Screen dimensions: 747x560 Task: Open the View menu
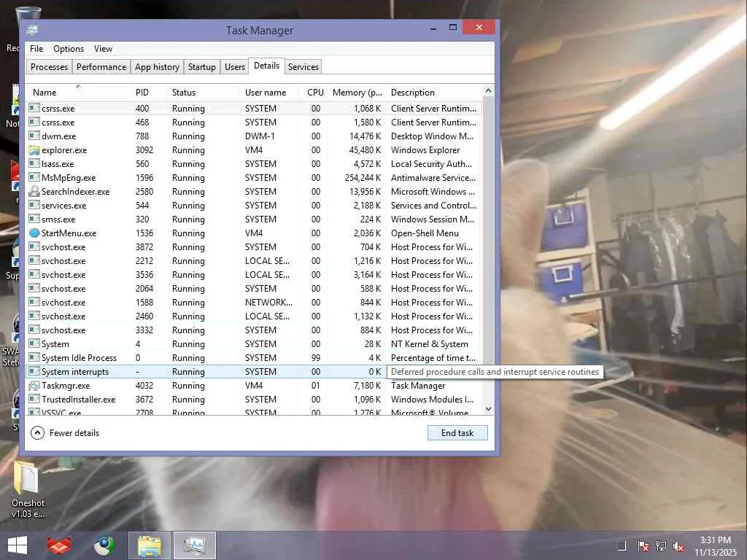click(x=103, y=49)
